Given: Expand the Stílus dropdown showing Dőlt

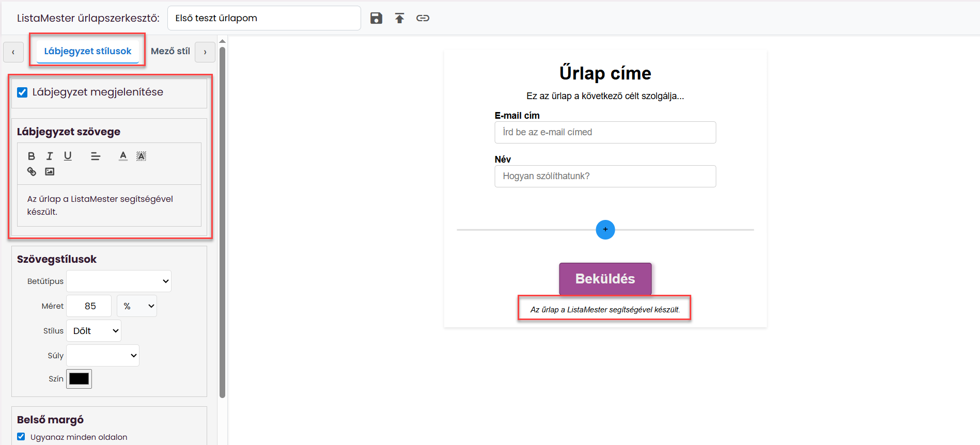Looking at the screenshot, I should click(x=94, y=331).
